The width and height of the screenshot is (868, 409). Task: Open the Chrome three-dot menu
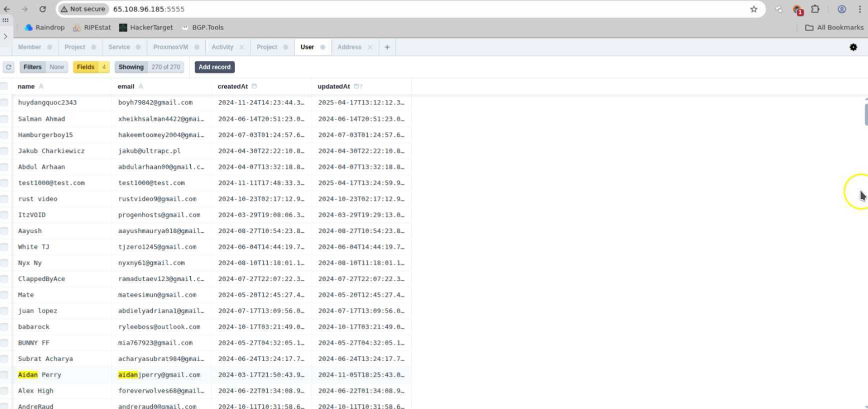[860, 9]
